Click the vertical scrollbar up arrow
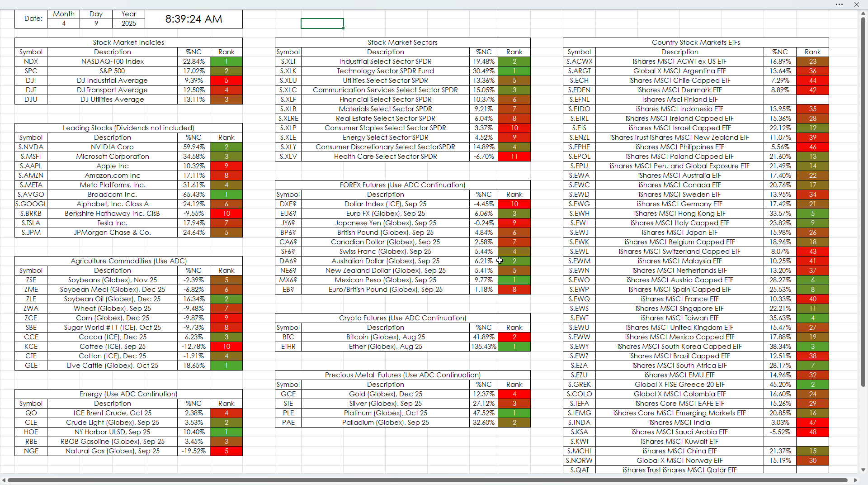Screen dimensions: 868x485 863,14
